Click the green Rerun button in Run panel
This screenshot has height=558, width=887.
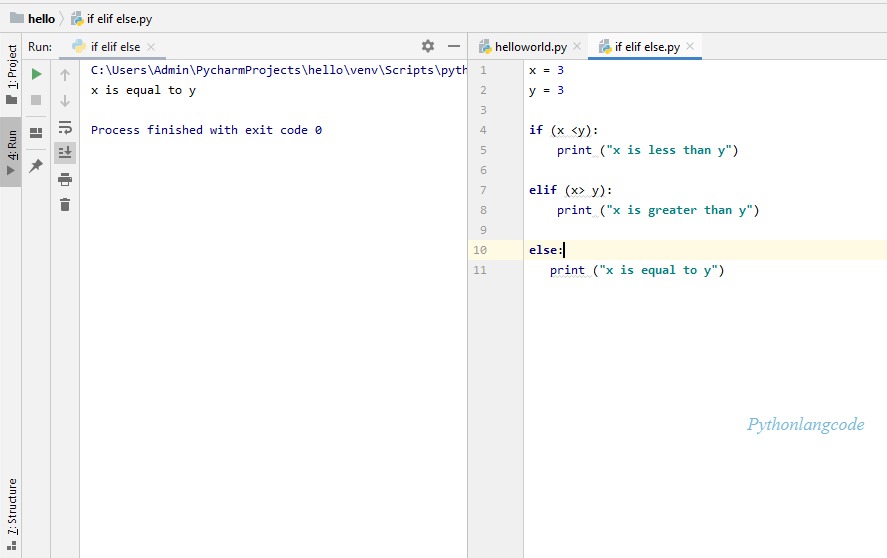point(36,74)
